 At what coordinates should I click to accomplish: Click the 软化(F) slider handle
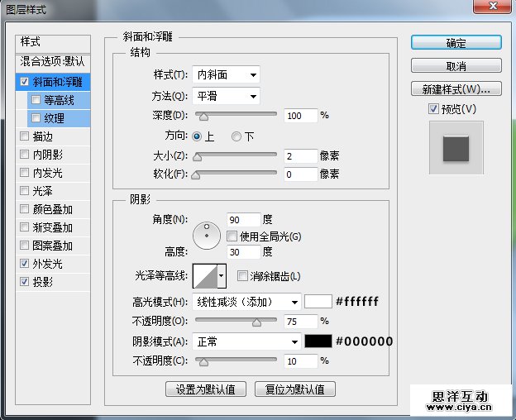pyautogui.click(x=195, y=175)
